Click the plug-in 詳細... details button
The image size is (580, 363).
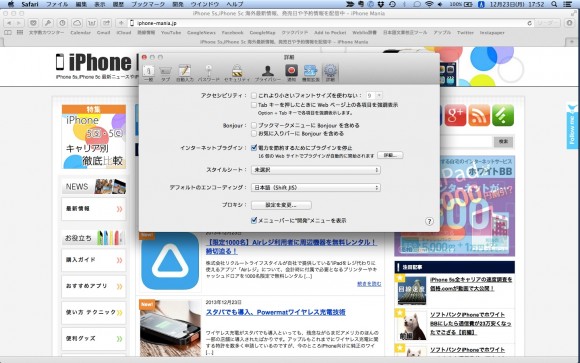pos(390,155)
